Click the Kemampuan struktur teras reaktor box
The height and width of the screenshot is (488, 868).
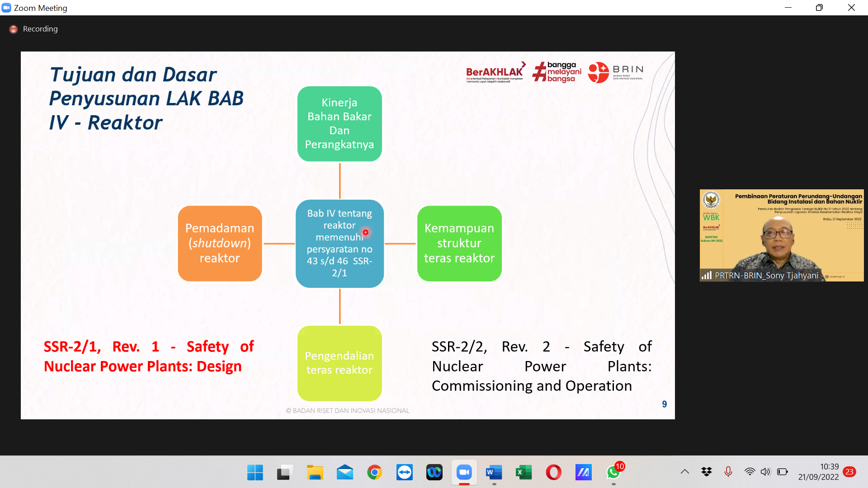click(x=459, y=244)
